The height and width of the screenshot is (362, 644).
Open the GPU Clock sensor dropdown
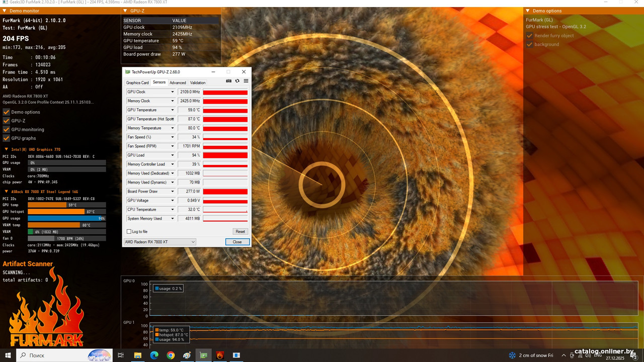pyautogui.click(x=173, y=92)
